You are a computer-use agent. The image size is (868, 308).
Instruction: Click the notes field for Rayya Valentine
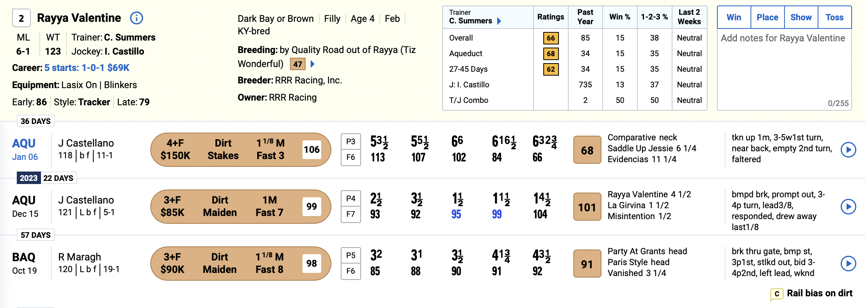tap(784, 69)
